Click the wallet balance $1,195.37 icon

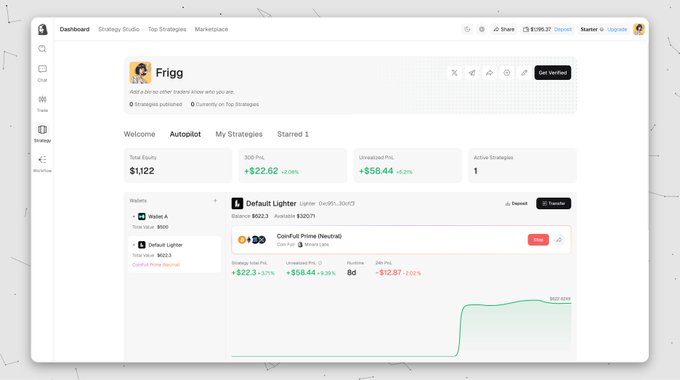pos(526,29)
